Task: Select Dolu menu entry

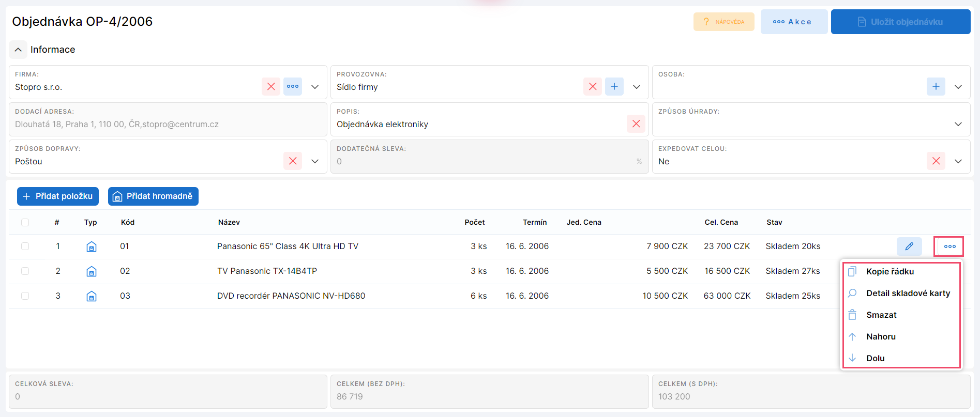Action: click(901, 358)
